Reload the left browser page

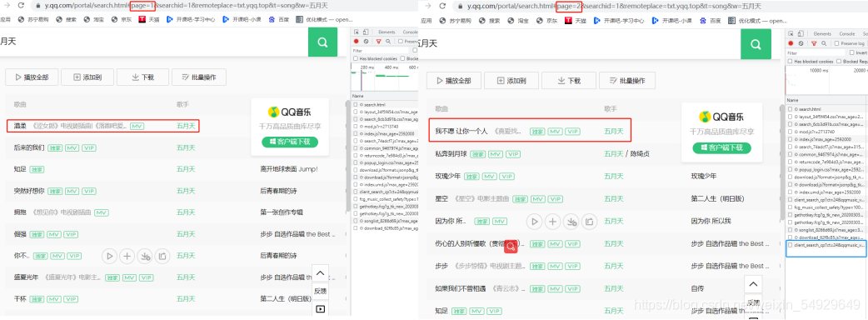[x=20, y=5]
